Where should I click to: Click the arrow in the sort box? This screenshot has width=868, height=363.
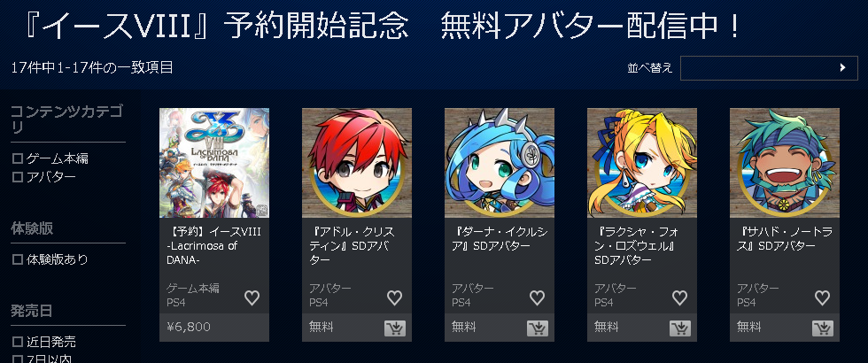point(842,68)
